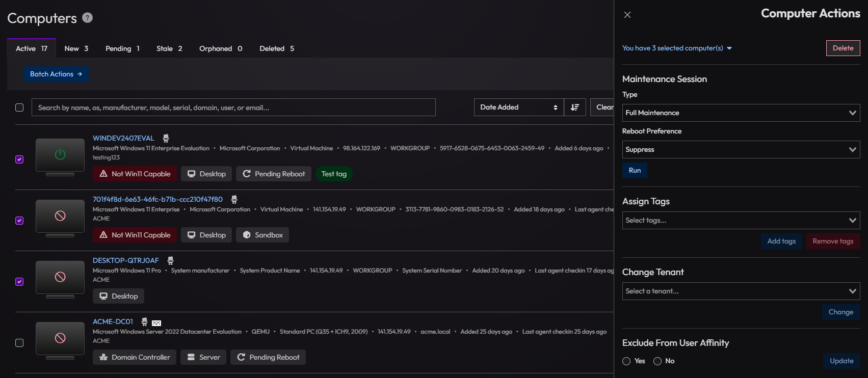The width and height of the screenshot is (868, 378).
Task: Open the Date Added sort dropdown
Action: coord(519,107)
